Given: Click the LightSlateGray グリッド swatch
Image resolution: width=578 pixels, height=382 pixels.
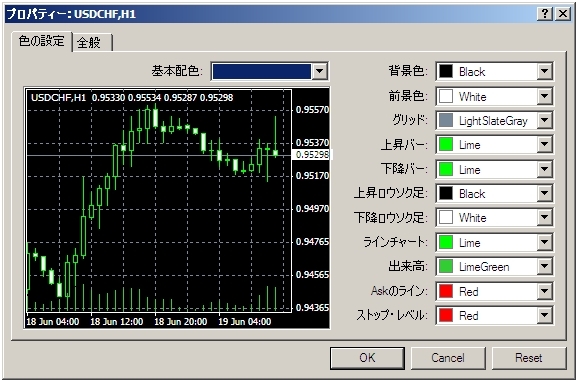Looking at the screenshot, I should point(446,120).
